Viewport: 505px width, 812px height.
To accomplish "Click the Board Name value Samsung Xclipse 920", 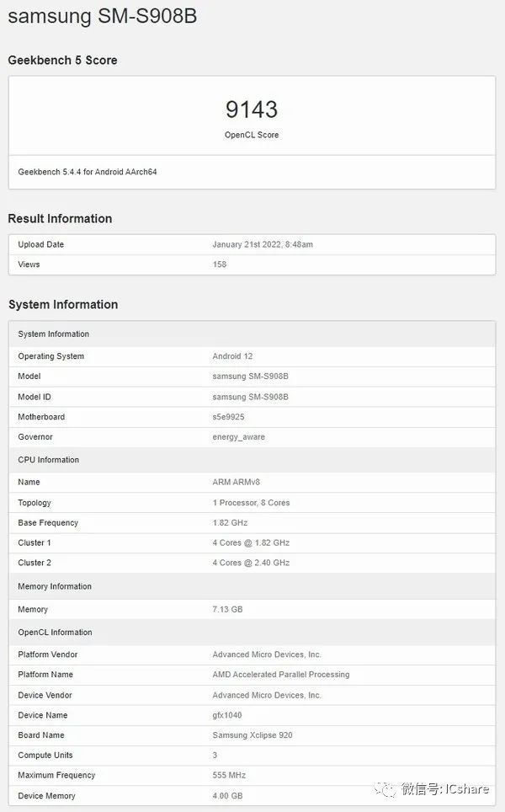I will [252, 735].
